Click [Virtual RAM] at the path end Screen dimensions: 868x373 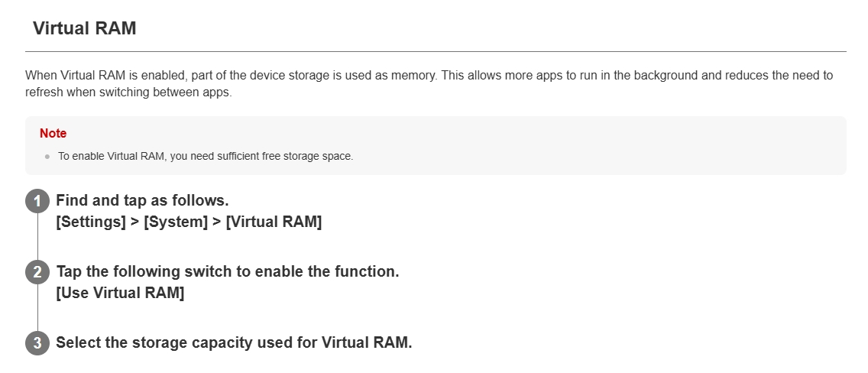click(274, 222)
